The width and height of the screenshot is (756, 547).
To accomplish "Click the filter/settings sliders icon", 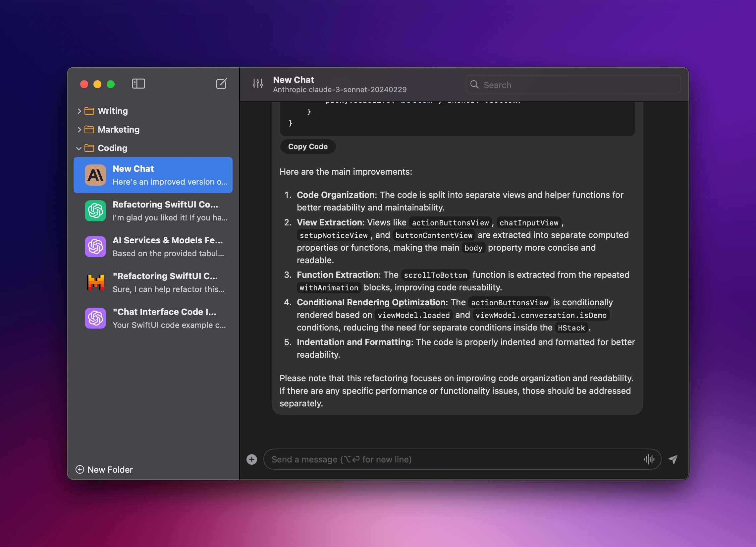I will click(256, 84).
